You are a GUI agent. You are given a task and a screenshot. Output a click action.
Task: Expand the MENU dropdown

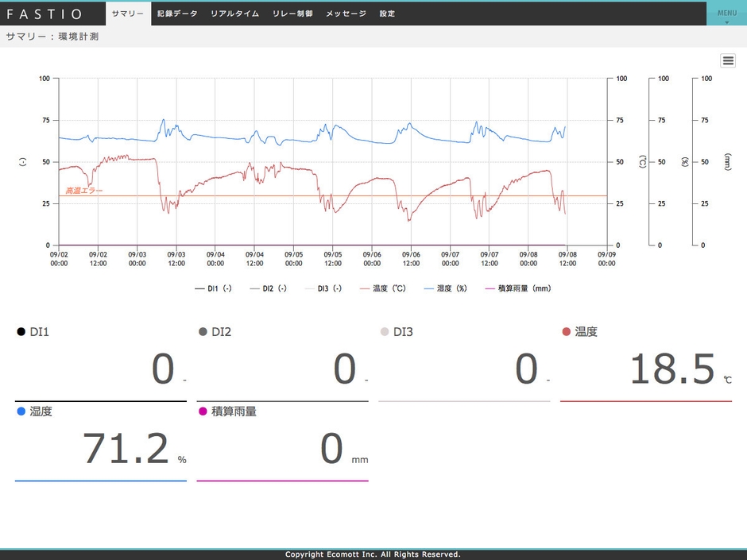pos(726,14)
